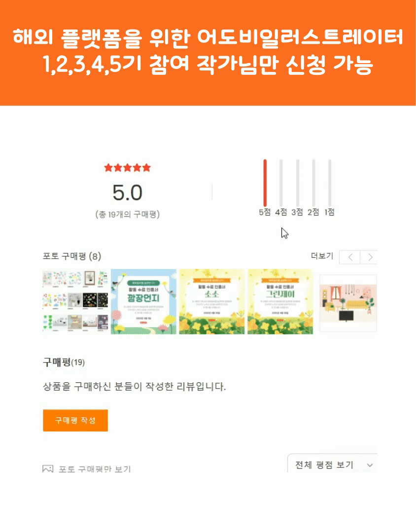Click the chevron in 전체 평점 보기
Image resolution: width=416 pixels, height=532 pixels.
pos(370,465)
